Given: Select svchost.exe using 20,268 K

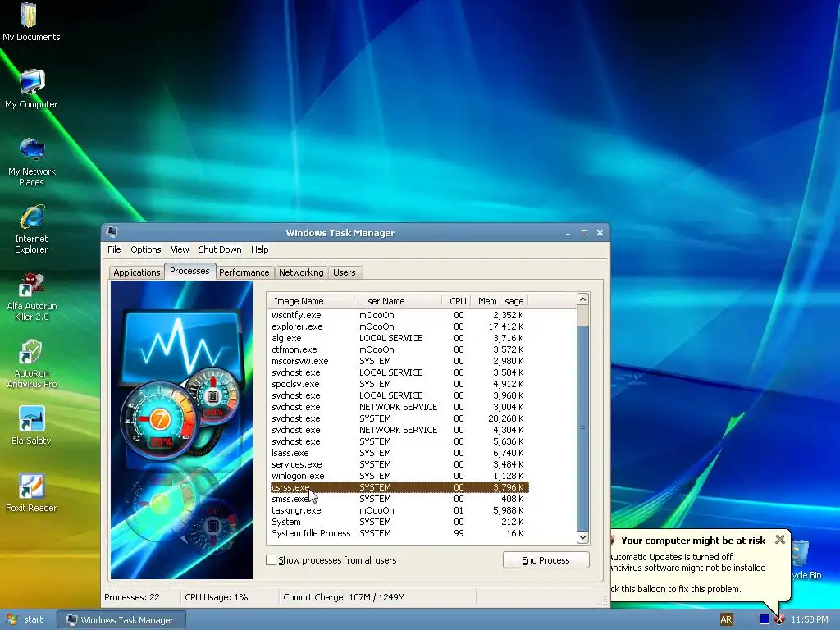Looking at the screenshot, I should [x=398, y=418].
